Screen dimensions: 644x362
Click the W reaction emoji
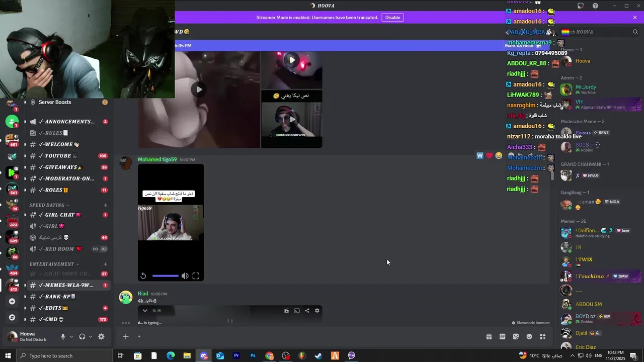click(x=480, y=156)
